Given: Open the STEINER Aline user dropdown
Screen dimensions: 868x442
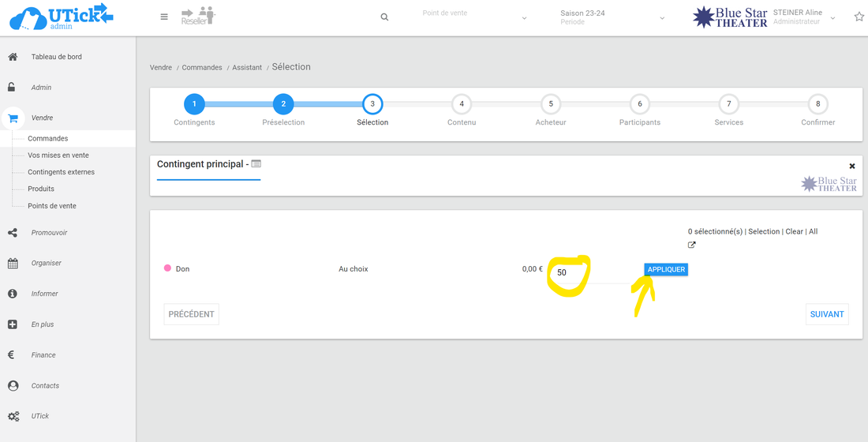Looking at the screenshot, I should [832, 18].
